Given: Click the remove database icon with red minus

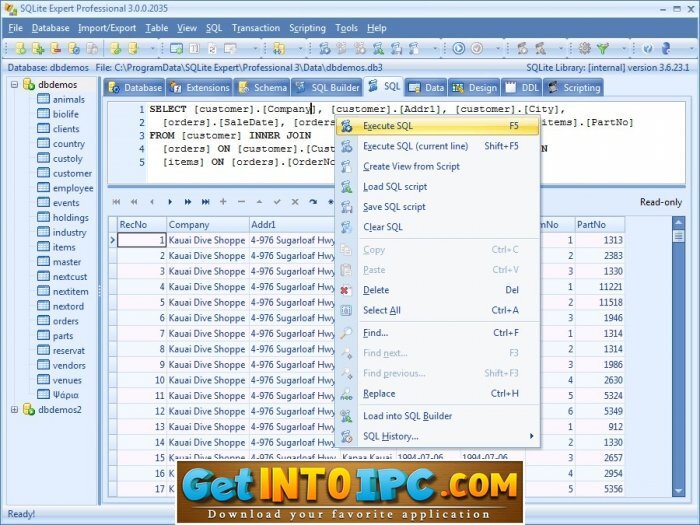Looking at the screenshot, I should 56,48.
